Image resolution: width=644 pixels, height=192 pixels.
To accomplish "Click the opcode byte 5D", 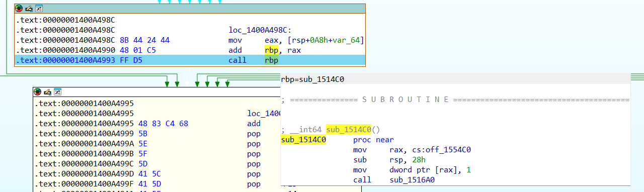I will (x=143, y=164).
